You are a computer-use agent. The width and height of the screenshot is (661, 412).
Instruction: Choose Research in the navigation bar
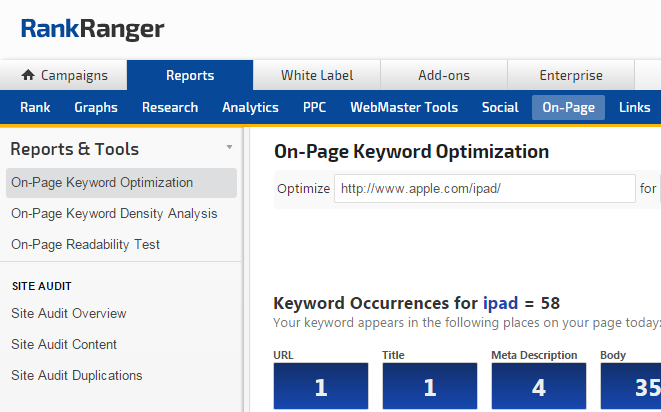coord(170,108)
